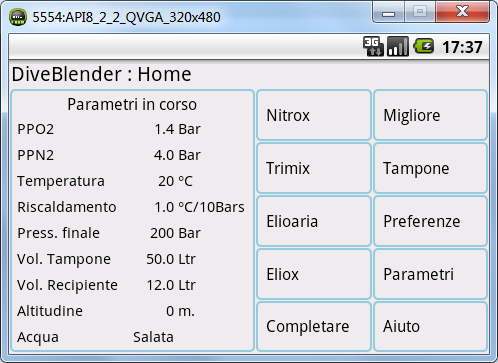Tap the Eliox button

[x=314, y=274]
